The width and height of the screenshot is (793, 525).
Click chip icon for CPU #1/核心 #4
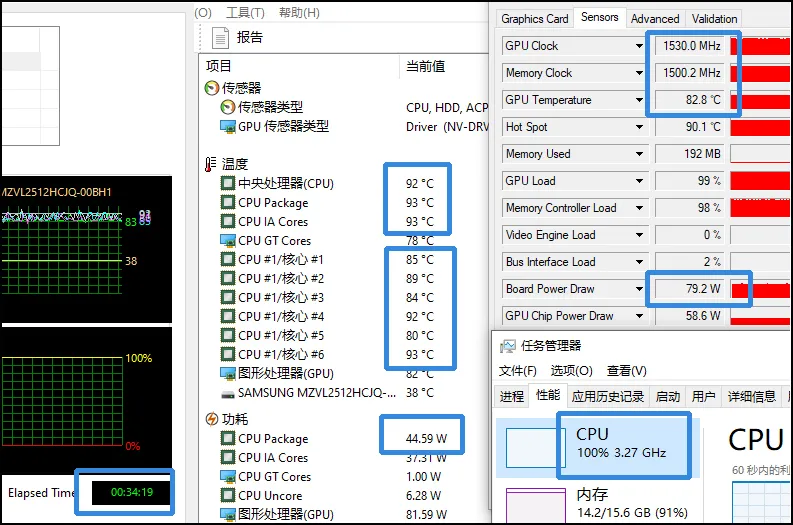click(x=228, y=316)
